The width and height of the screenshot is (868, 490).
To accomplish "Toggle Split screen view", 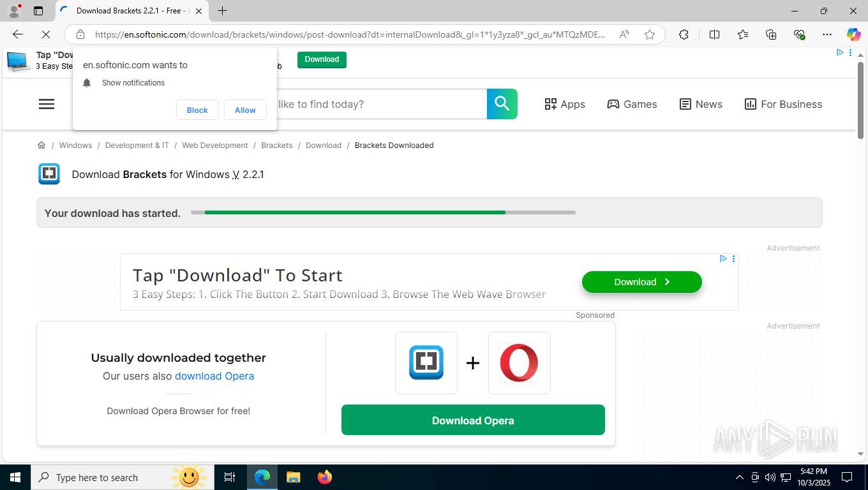I will (x=715, y=34).
